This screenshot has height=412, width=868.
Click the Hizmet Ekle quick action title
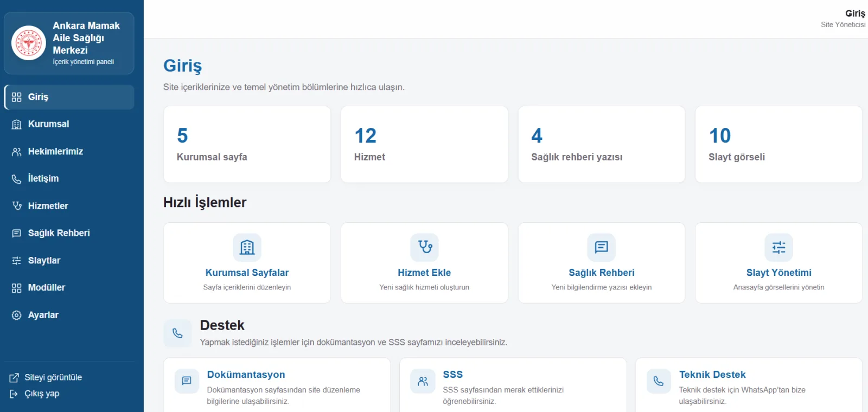click(x=424, y=273)
